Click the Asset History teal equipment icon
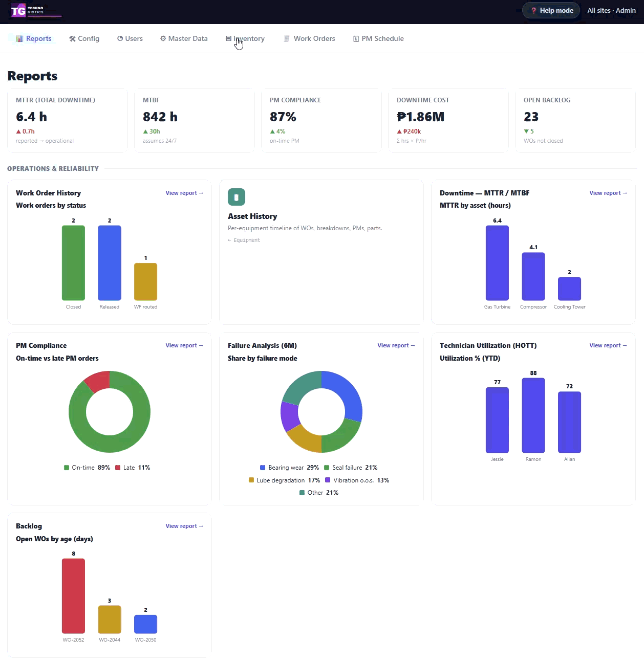 tap(237, 197)
